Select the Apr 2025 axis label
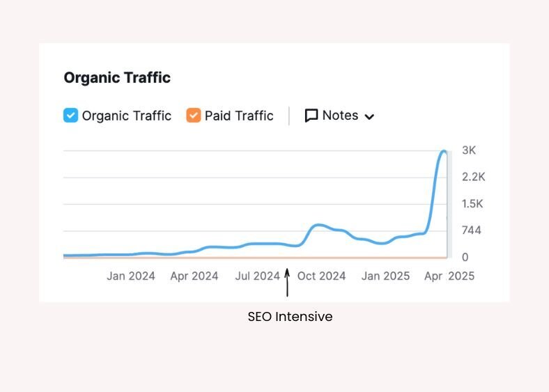Viewport: 549px width, 392px height. tap(449, 276)
